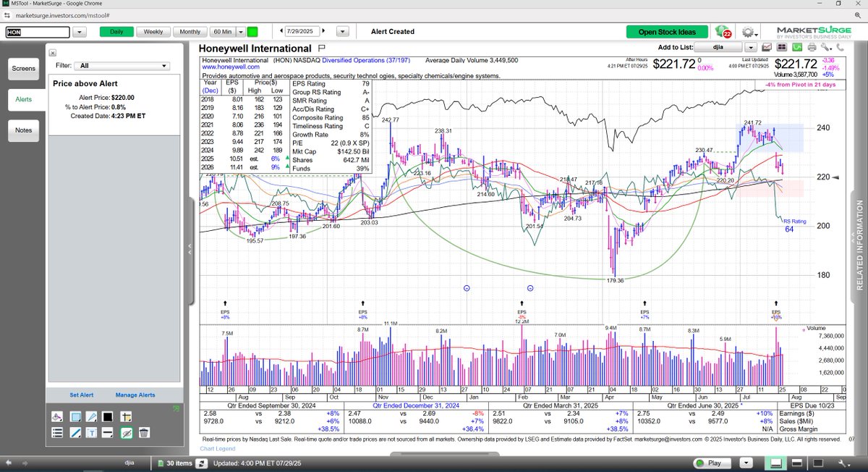
Task: Open the dropdown after the date field
Action: coord(343,32)
